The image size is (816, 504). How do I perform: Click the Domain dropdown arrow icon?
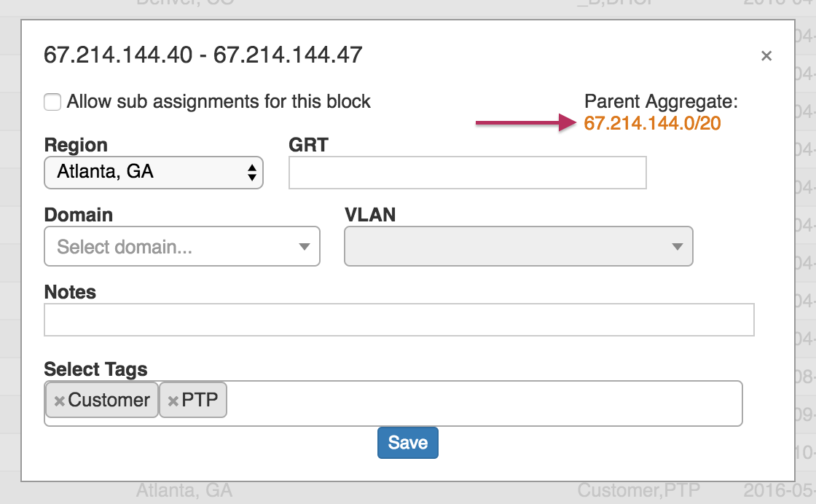(305, 247)
